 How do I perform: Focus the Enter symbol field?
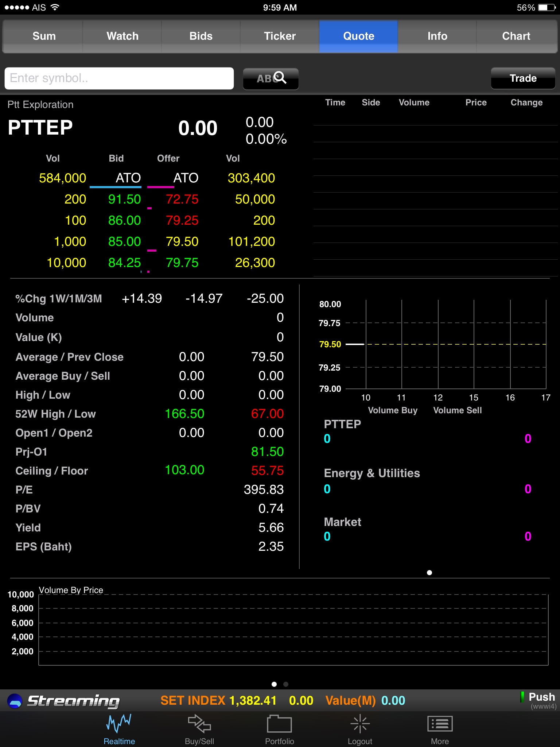(119, 78)
